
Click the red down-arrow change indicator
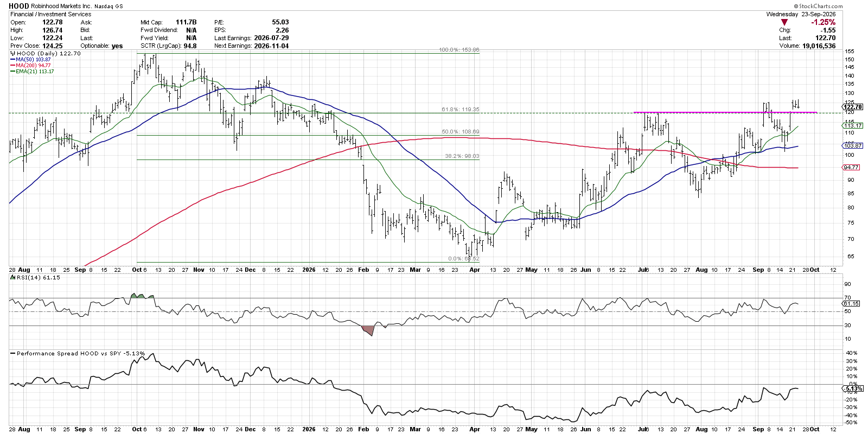pyautogui.click(x=784, y=22)
